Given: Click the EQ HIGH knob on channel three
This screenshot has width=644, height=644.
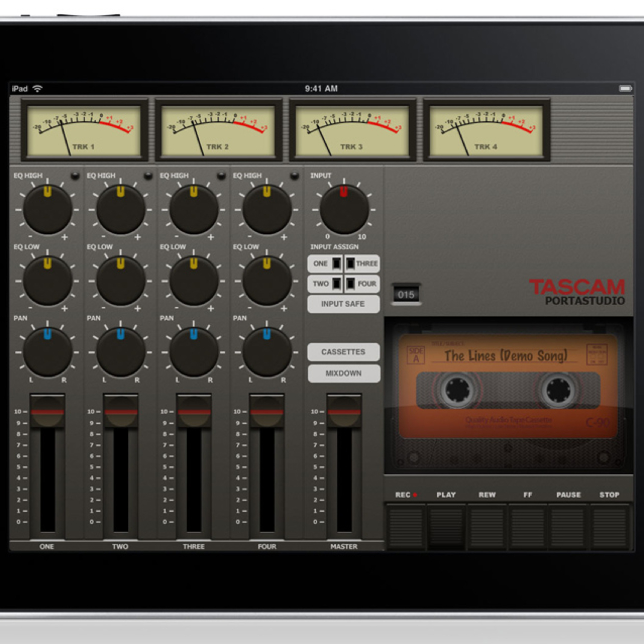Looking at the screenshot, I should click(x=194, y=209).
